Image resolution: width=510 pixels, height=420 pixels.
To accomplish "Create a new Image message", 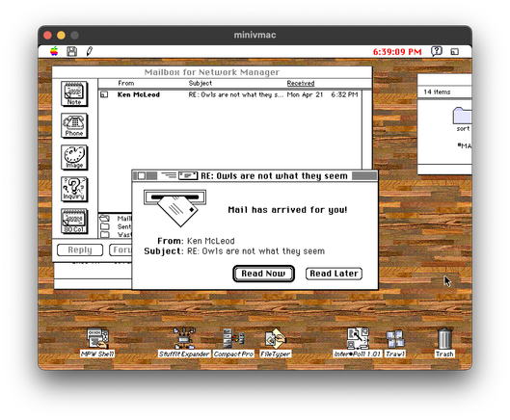I will [74, 157].
